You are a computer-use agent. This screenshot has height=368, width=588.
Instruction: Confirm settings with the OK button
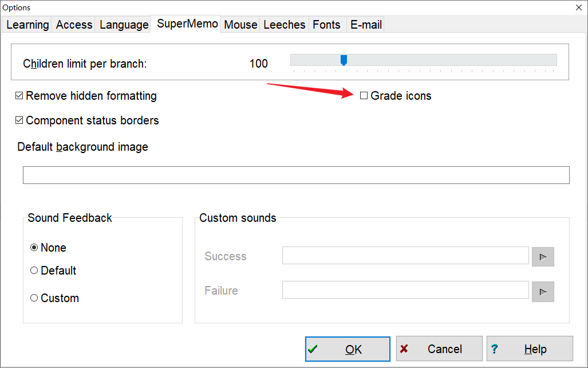tap(348, 349)
